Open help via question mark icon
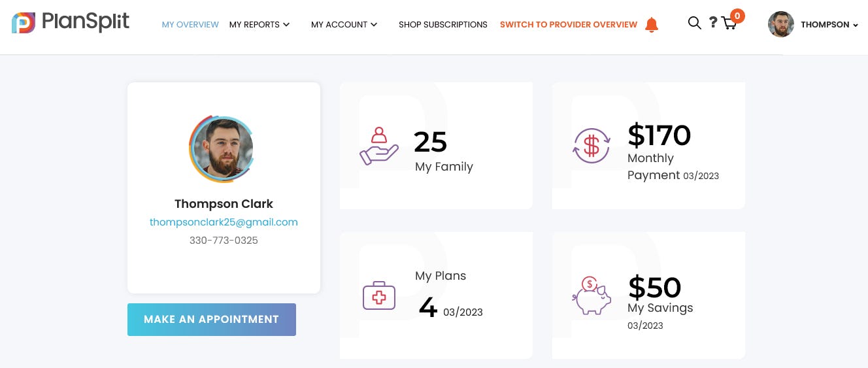This screenshot has width=868, height=368. point(713,23)
